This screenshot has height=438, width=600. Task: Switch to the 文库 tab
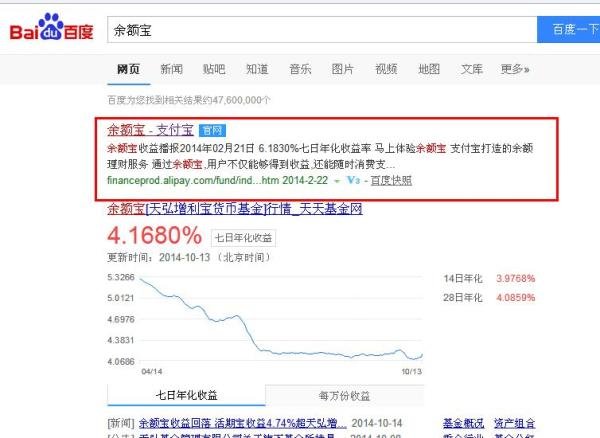[x=472, y=69]
